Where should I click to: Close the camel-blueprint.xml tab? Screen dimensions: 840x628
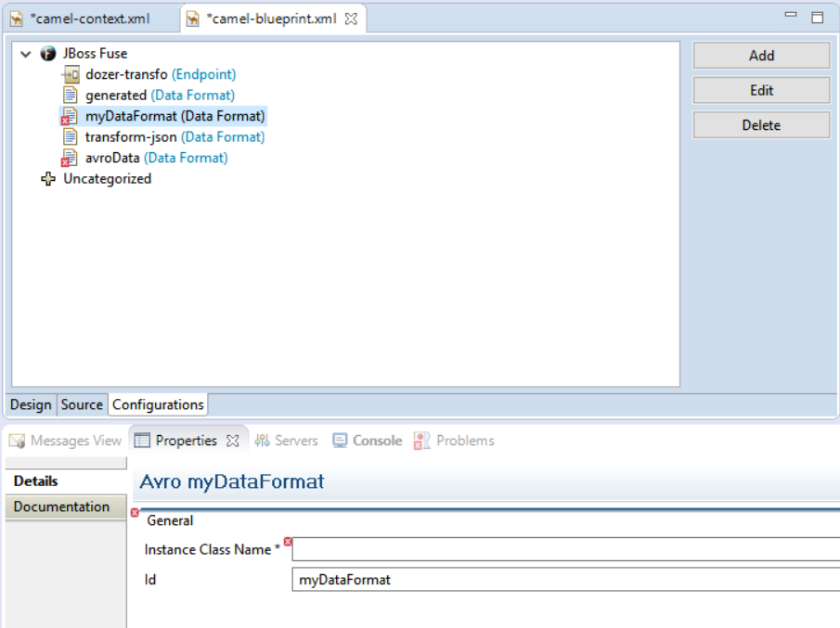coord(352,19)
